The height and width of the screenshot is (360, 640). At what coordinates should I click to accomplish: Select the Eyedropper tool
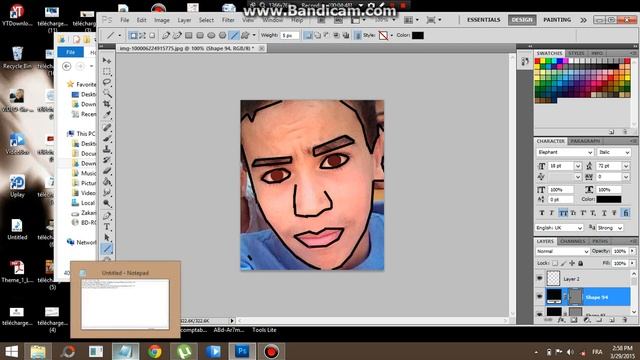[x=107, y=115]
